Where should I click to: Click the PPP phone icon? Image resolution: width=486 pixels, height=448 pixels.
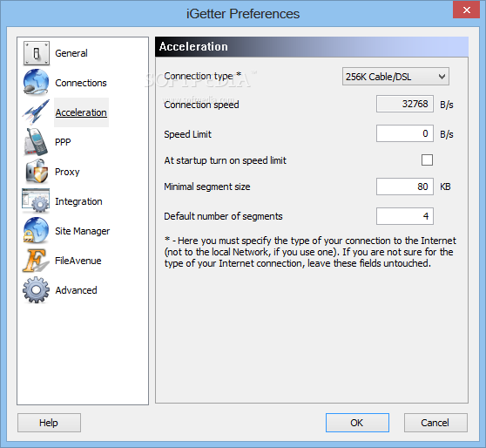(x=36, y=142)
